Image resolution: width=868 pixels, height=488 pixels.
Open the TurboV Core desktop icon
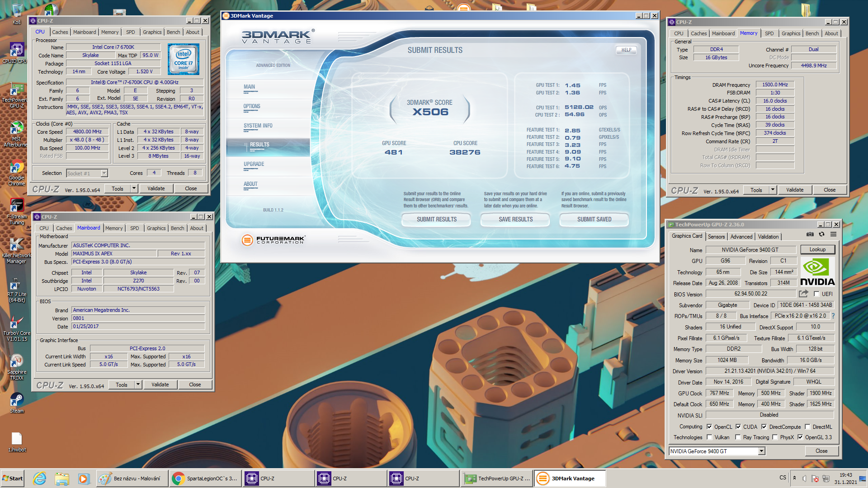tap(16, 328)
